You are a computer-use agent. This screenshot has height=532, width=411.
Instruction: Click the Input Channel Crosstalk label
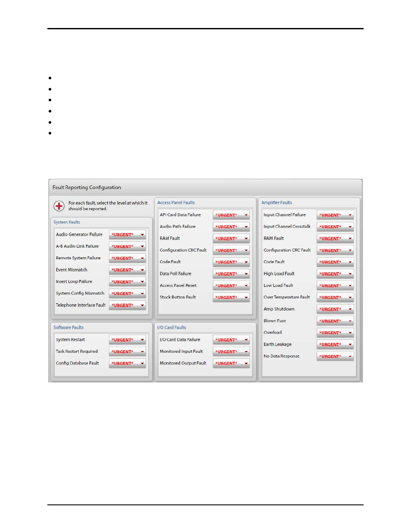click(x=287, y=226)
